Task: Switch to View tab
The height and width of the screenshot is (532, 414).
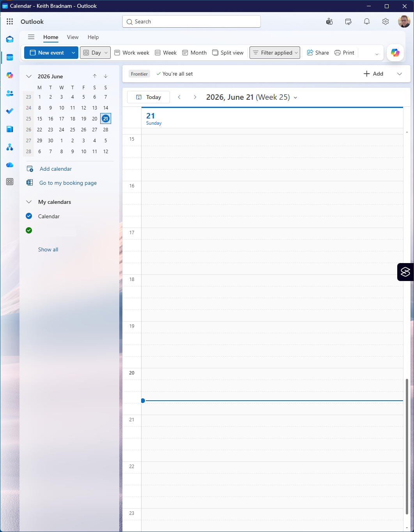Action: (x=73, y=37)
